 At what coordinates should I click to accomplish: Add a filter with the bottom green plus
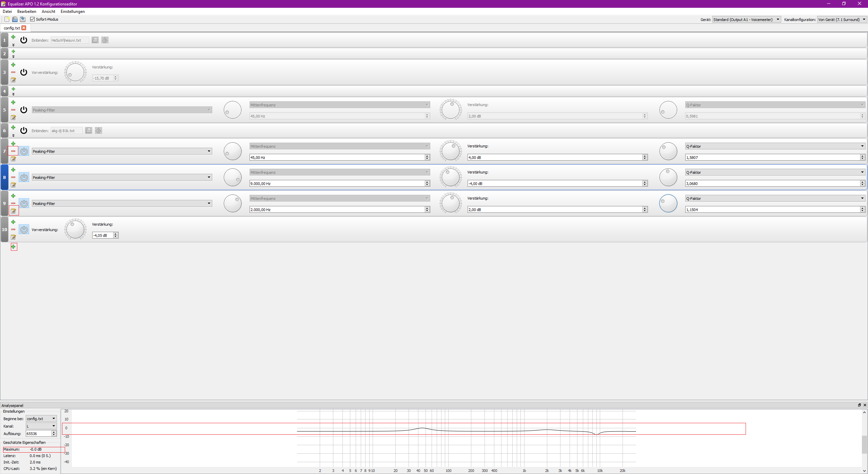[x=14, y=247]
